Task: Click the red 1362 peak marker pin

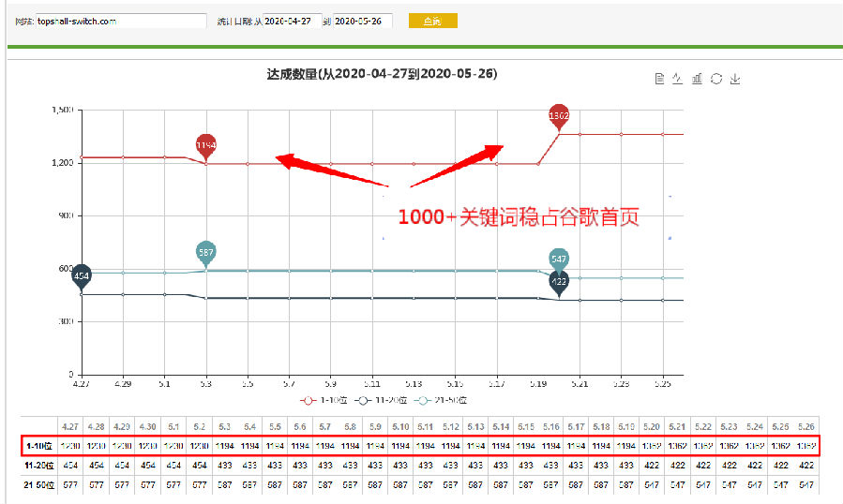Action: point(559,115)
